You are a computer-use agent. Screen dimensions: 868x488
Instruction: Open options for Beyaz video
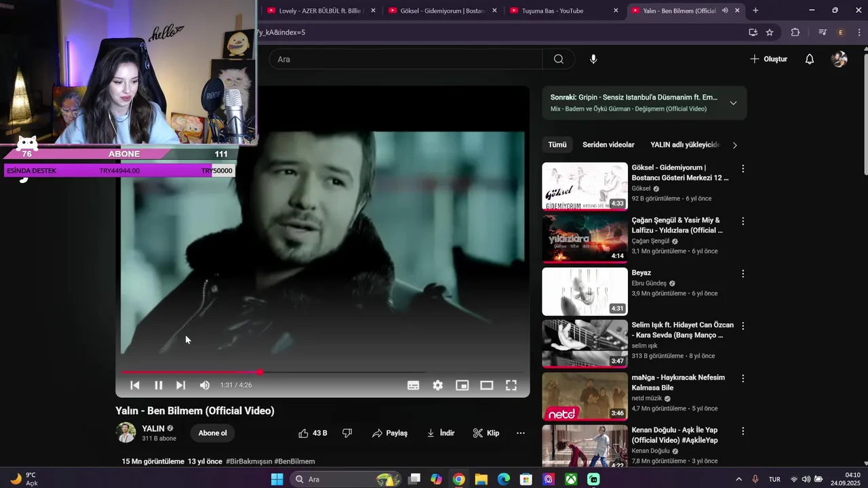click(x=743, y=274)
